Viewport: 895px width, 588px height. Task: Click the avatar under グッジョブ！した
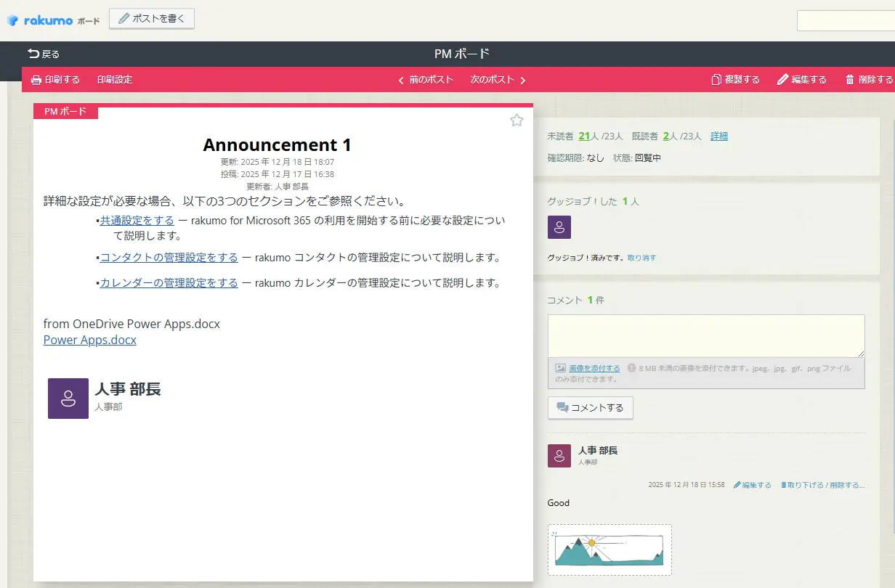(559, 227)
